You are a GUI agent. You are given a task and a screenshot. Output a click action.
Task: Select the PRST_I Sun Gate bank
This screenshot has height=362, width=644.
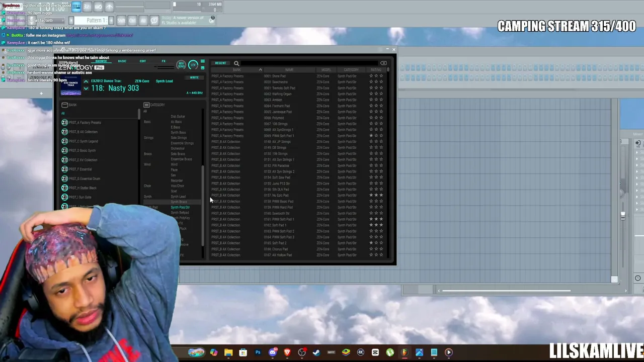tap(76, 197)
